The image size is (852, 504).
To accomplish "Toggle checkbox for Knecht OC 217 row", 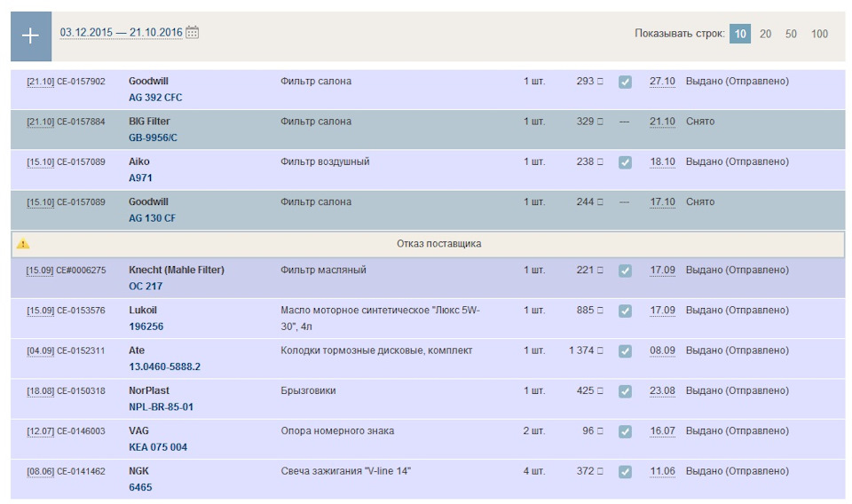I will [x=625, y=271].
